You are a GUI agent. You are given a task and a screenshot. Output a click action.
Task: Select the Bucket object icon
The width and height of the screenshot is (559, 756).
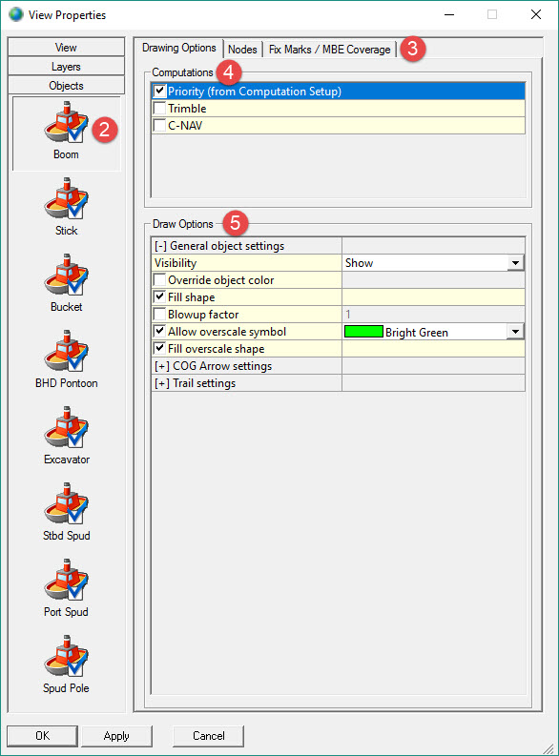click(x=66, y=275)
